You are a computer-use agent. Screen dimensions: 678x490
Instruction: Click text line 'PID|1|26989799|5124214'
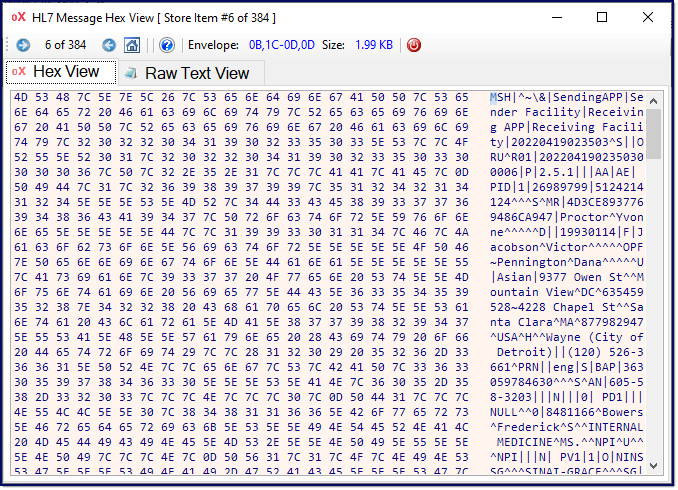[566, 187]
